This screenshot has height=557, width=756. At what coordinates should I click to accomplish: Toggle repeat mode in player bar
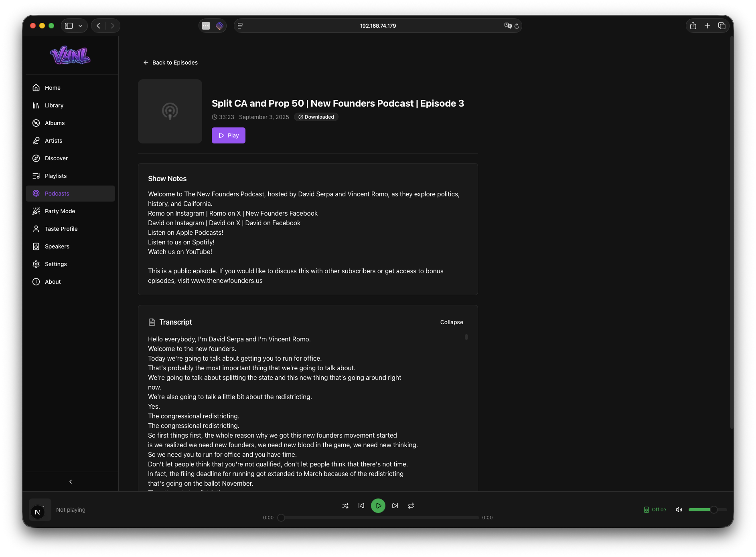(411, 506)
